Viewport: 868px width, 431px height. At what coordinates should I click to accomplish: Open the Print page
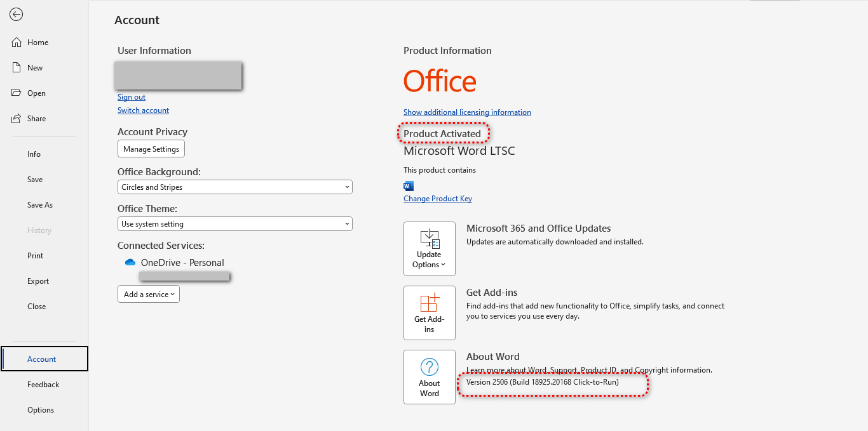point(36,256)
